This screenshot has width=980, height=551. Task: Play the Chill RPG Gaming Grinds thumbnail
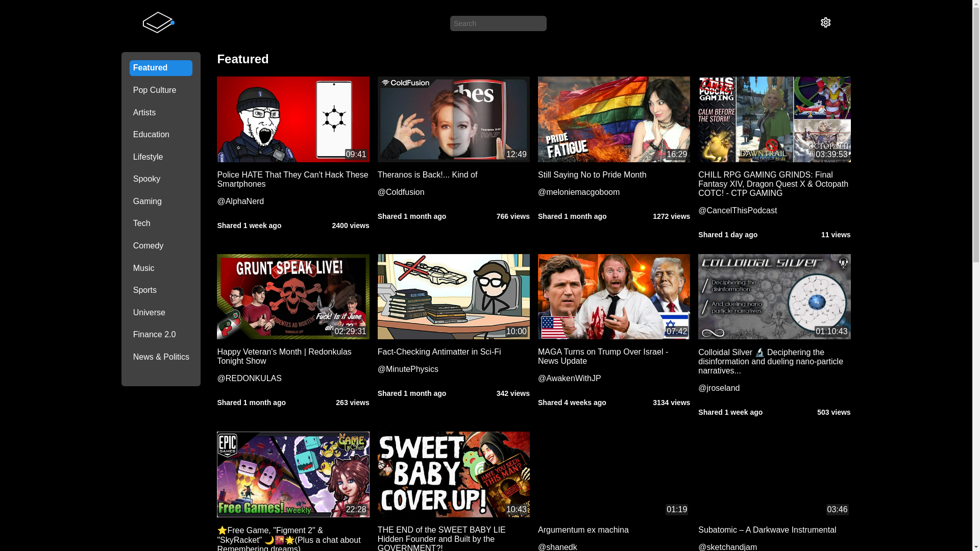774,119
